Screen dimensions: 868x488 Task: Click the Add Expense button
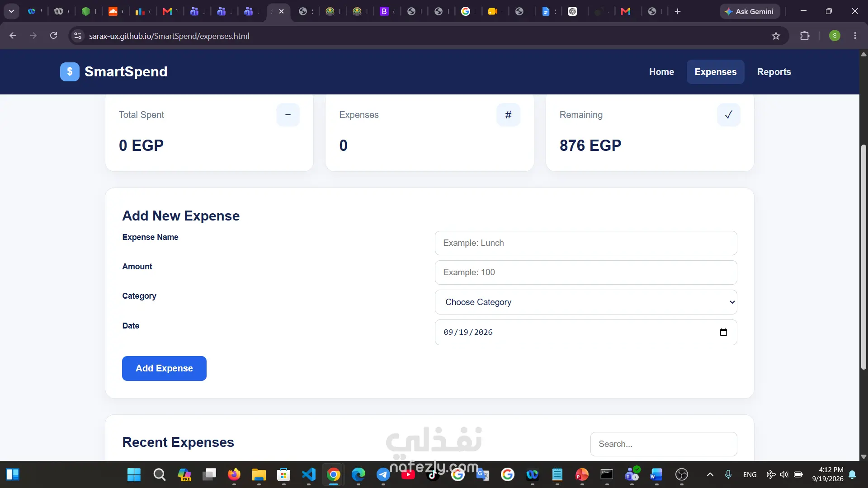(164, 368)
